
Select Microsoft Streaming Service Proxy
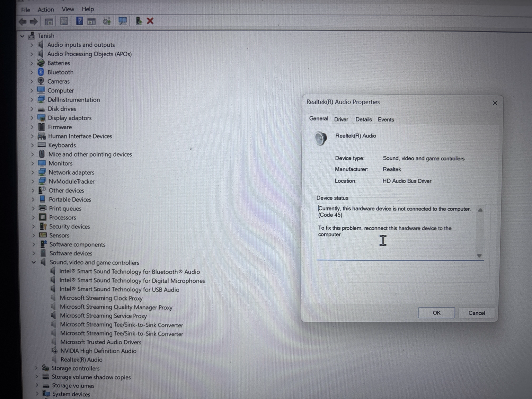point(103,316)
